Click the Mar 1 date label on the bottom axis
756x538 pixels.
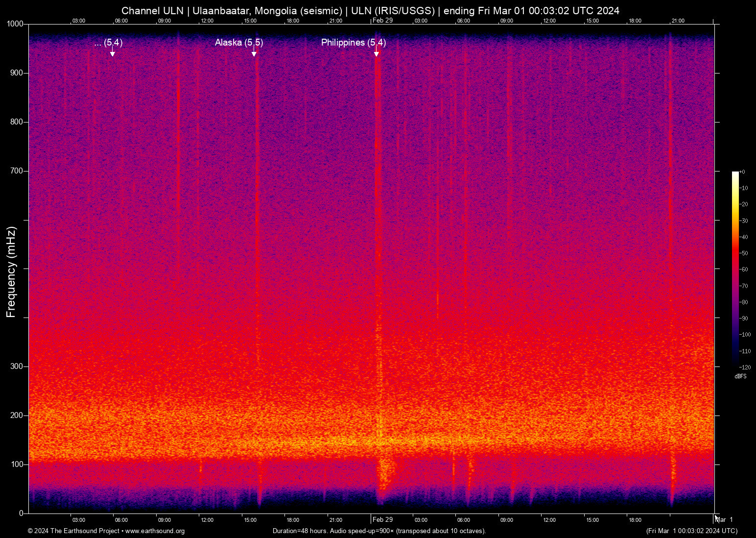coord(725,519)
